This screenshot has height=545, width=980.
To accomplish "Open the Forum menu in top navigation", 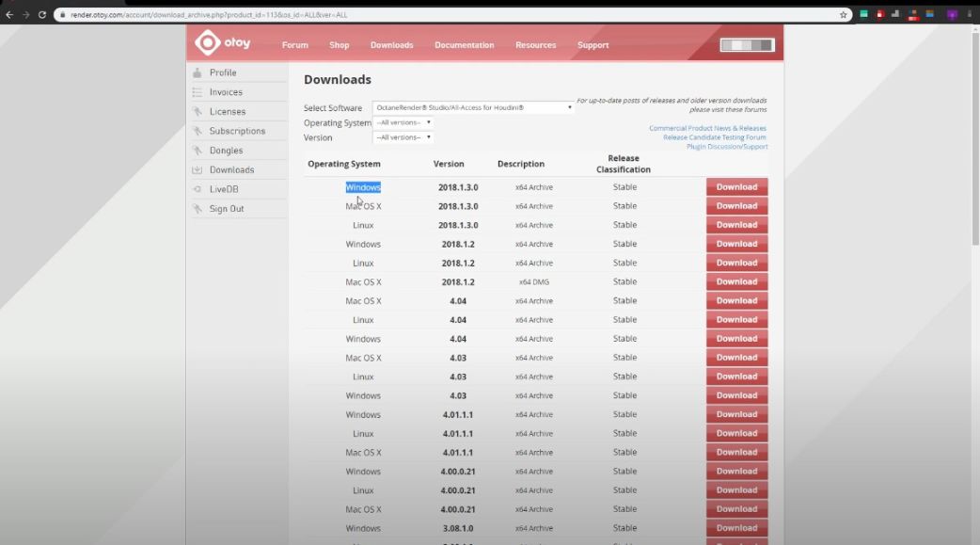I will [294, 45].
